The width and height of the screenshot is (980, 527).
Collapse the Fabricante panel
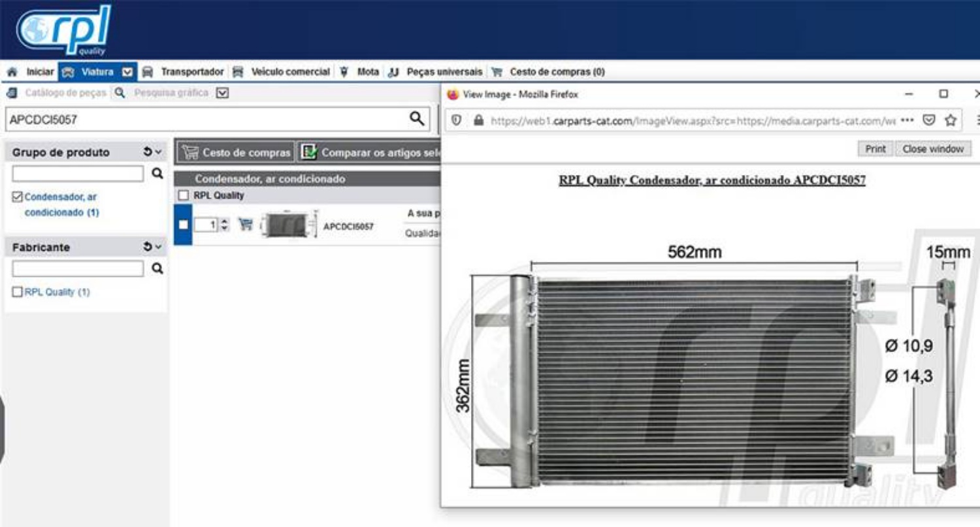pos(159,247)
